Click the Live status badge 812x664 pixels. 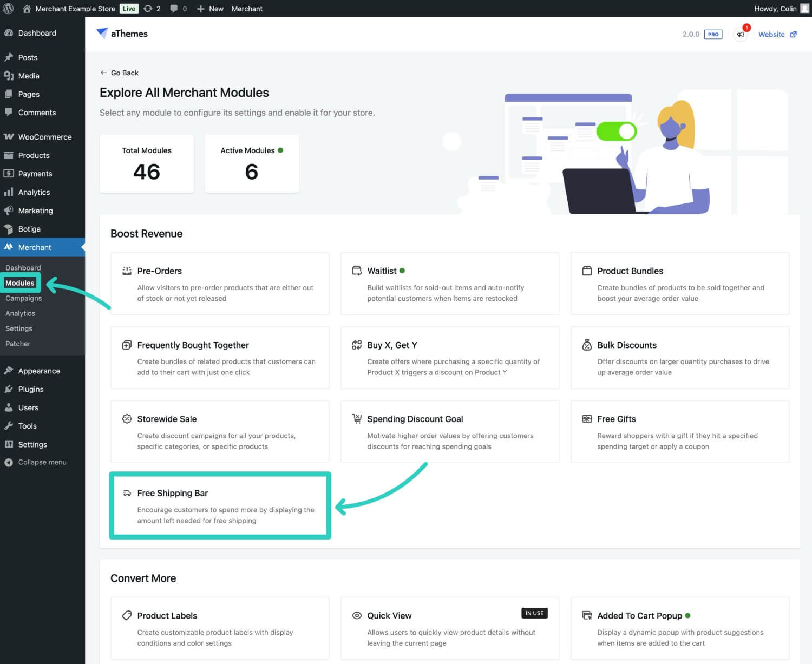[x=129, y=9]
